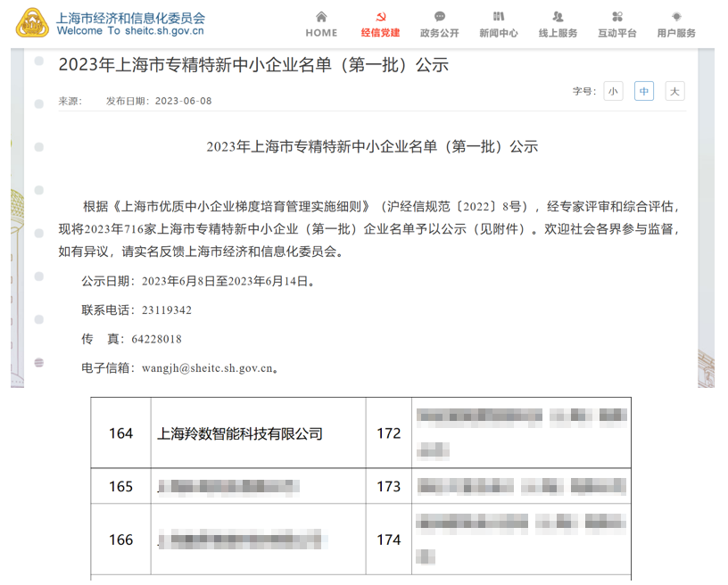This screenshot has width=728, height=585.
Task: Click the 互动平台 pinwheel icon
Action: click(616, 15)
